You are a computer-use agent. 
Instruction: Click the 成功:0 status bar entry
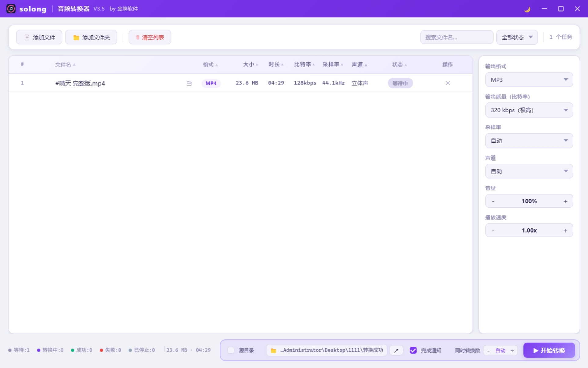(x=81, y=350)
